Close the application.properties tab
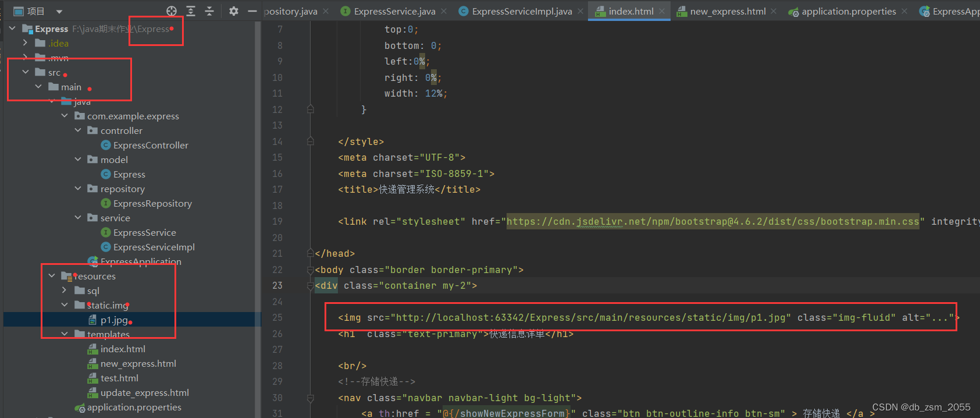 904,11
